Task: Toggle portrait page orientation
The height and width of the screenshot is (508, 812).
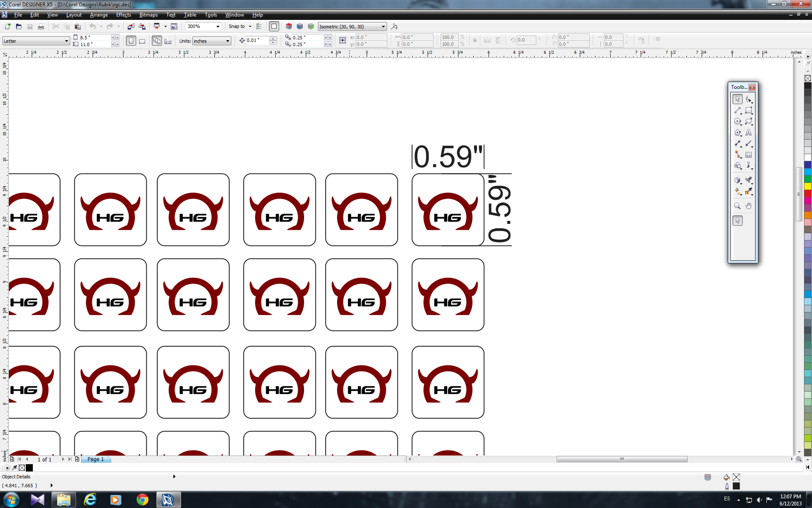Action: click(131, 41)
